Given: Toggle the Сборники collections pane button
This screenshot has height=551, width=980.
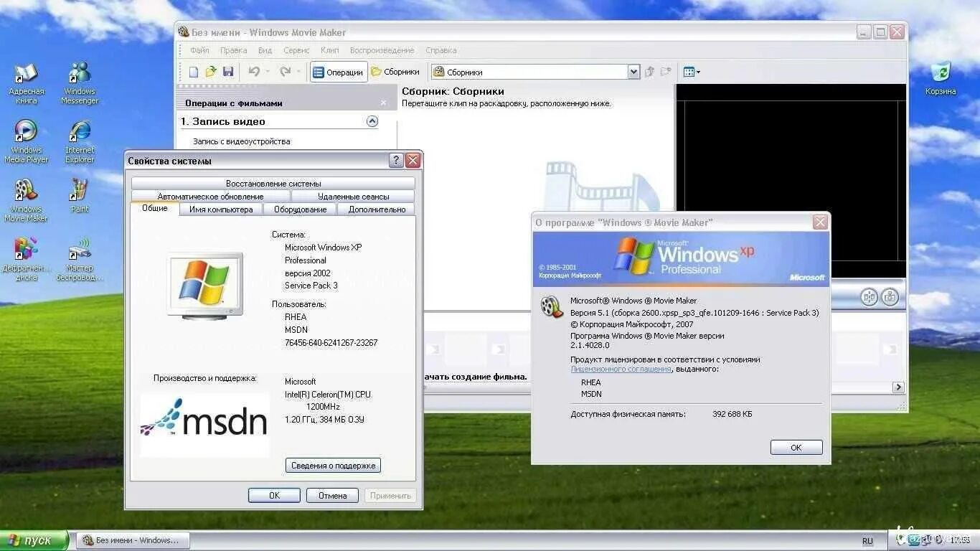Looking at the screenshot, I should tap(395, 72).
